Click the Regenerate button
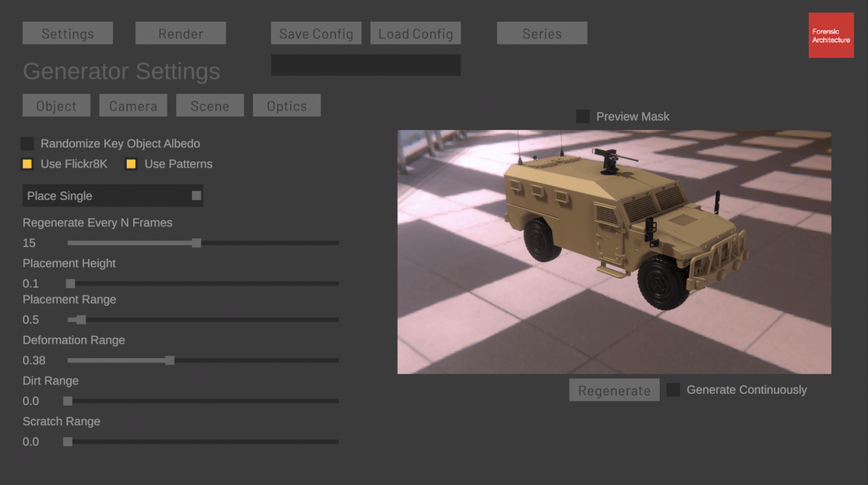Image resolution: width=868 pixels, height=485 pixels. coord(614,390)
